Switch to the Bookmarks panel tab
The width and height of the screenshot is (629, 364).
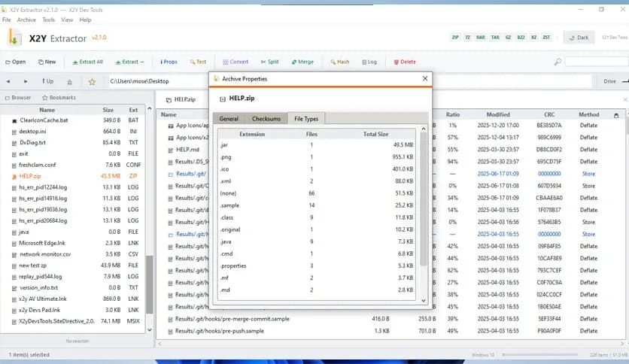59,98
